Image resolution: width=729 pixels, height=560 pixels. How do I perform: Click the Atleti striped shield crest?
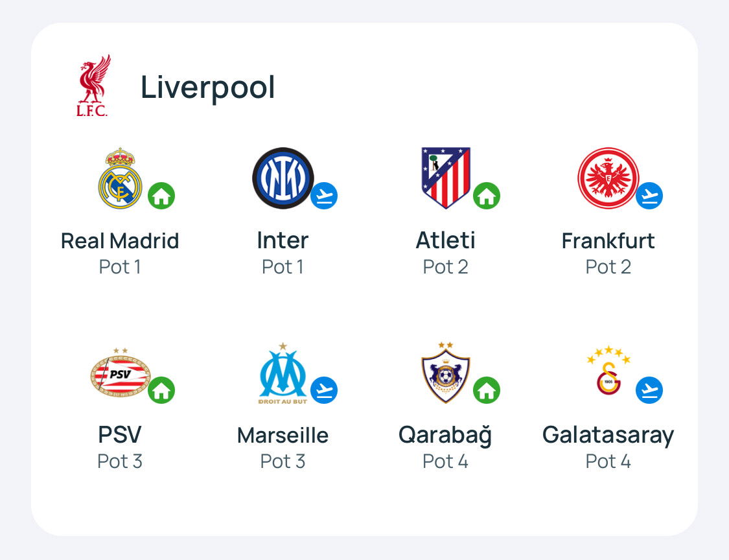[x=445, y=178]
